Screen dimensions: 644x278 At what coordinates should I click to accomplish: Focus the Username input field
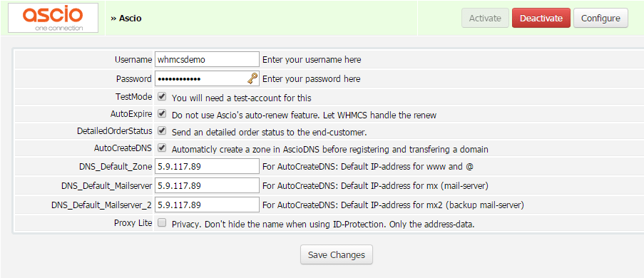point(207,60)
